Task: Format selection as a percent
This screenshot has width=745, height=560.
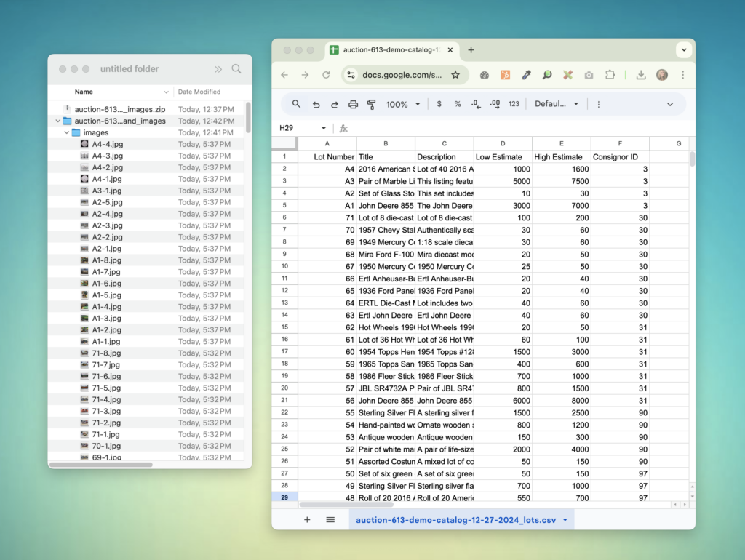Action: (457, 104)
